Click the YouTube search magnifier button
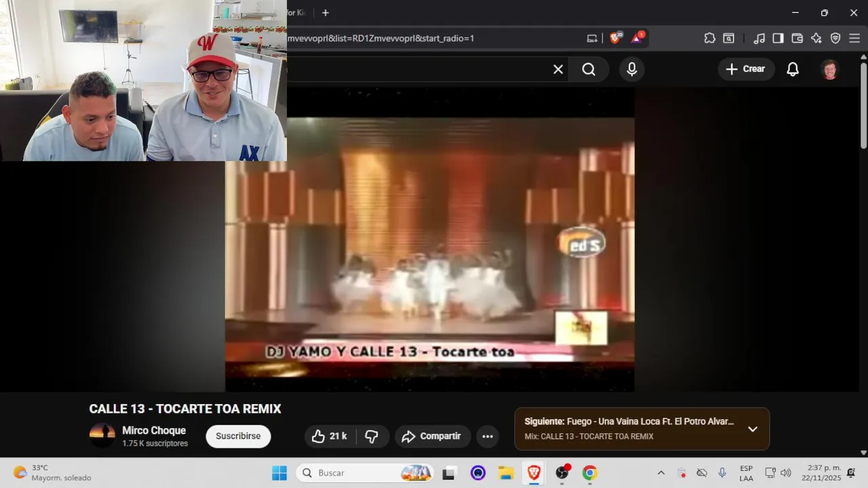The image size is (868, 488). (589, 69)
